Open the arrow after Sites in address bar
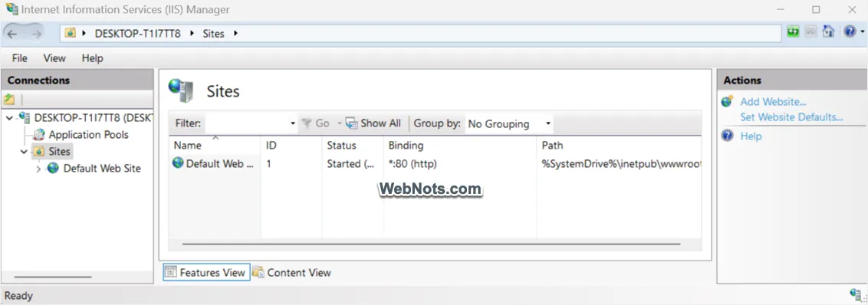Screen dimensions: 868x305 (x=235, y=33)
